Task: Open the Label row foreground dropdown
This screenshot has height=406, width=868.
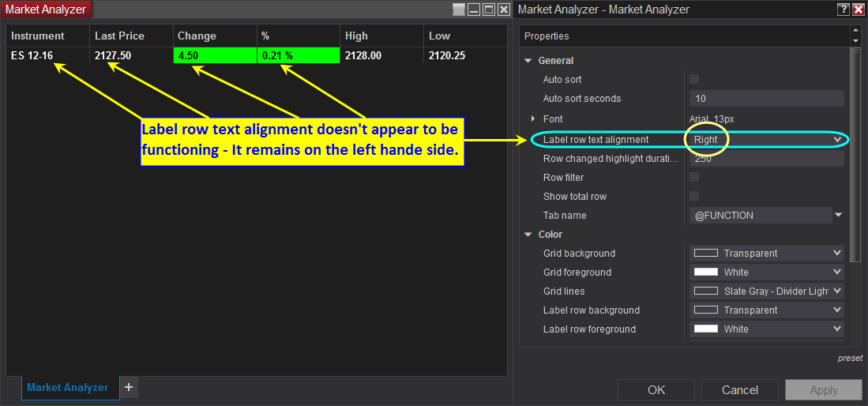Action: pos(837,329)
